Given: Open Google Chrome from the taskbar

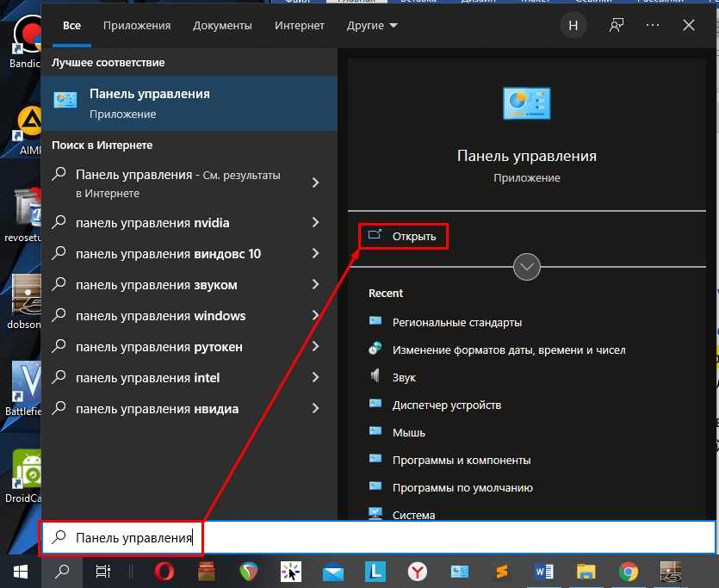Looking at the screenshot, I should click(628, 571).
